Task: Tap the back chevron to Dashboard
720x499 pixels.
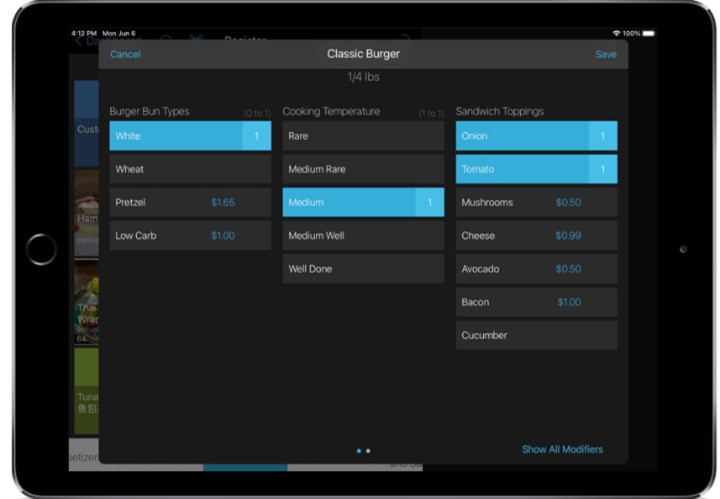Action: click(x=78, y=41)
